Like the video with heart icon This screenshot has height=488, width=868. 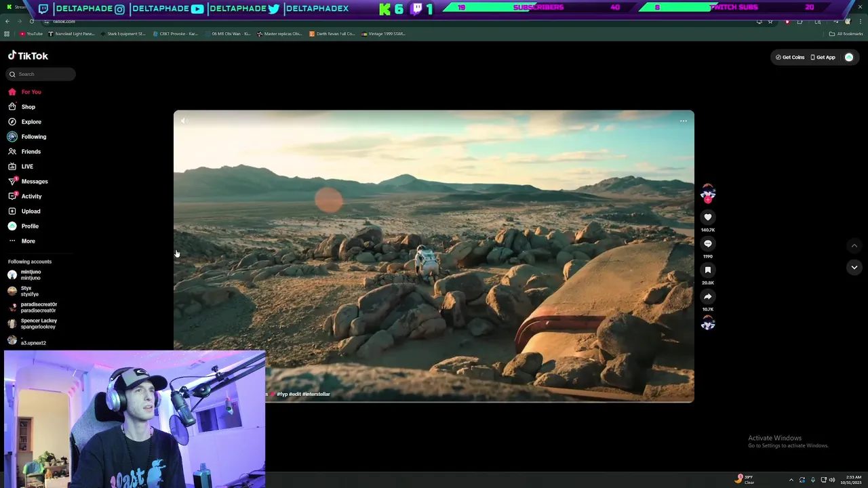coord(707,217)
